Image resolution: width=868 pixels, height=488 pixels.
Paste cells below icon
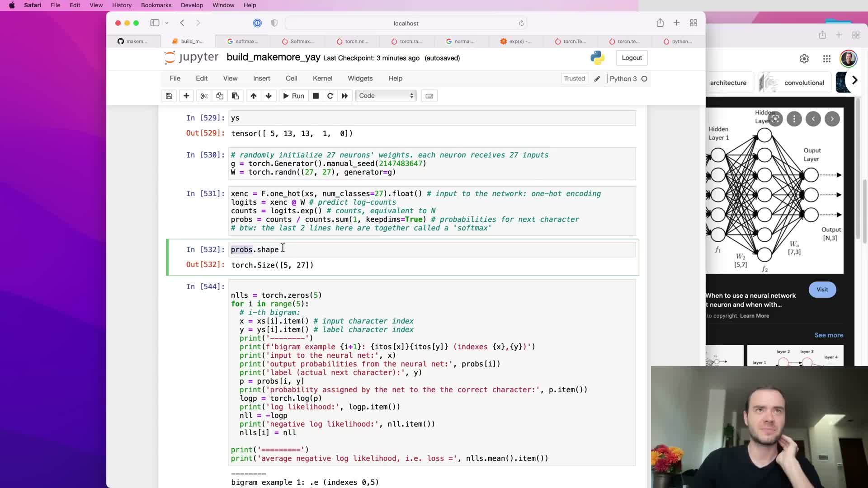click(235, 96)
